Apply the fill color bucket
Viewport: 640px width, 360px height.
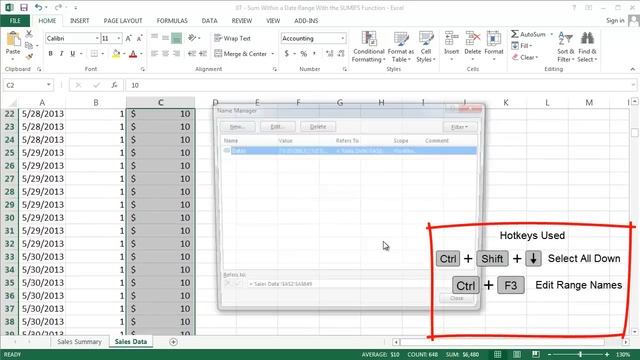pos(116,53)
